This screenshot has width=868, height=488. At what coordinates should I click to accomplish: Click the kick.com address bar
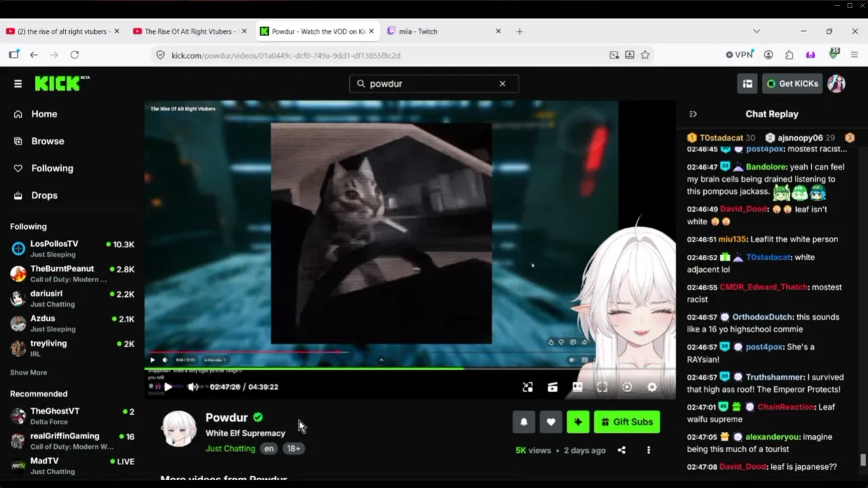point(380,55)
